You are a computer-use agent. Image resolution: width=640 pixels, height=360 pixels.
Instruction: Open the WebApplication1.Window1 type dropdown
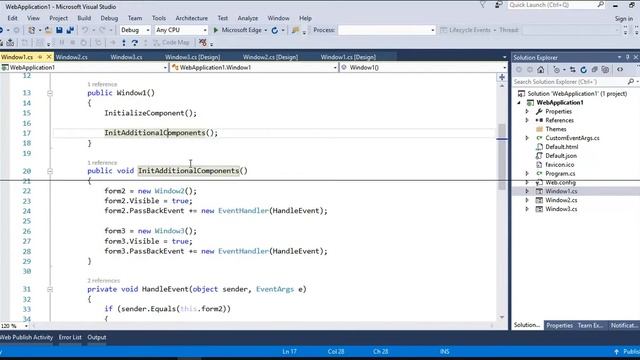pos(335,67)
